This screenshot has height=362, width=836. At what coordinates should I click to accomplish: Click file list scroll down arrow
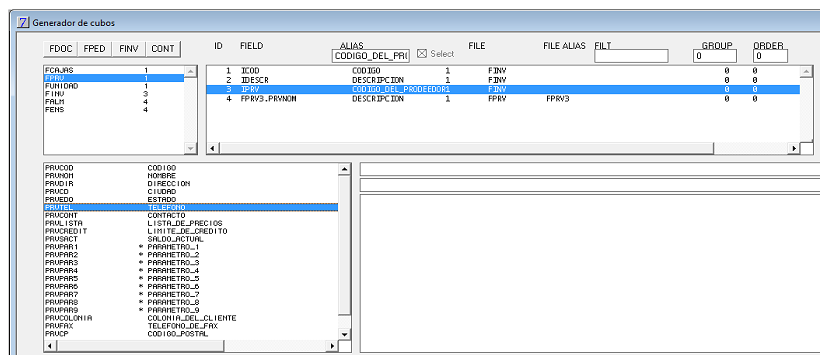point(190,148)
